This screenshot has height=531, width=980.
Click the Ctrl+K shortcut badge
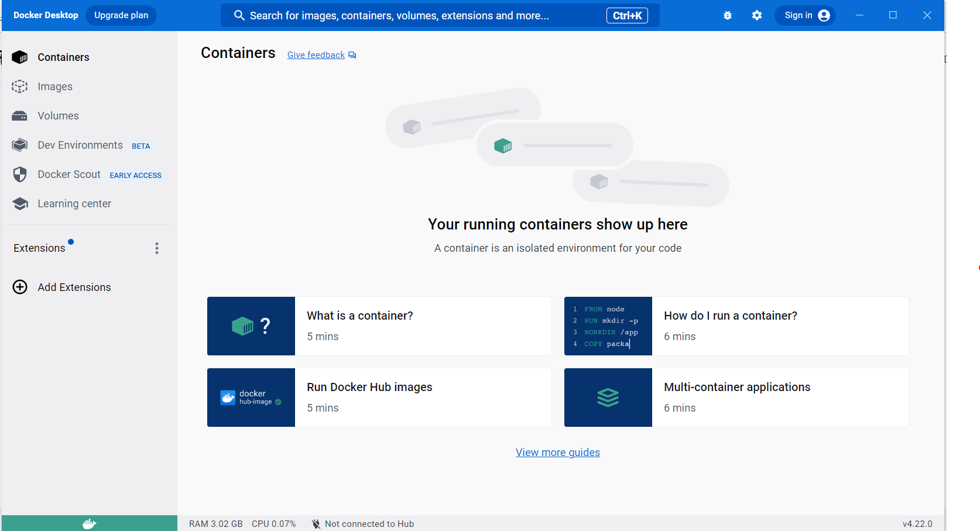tap(627, 16)
